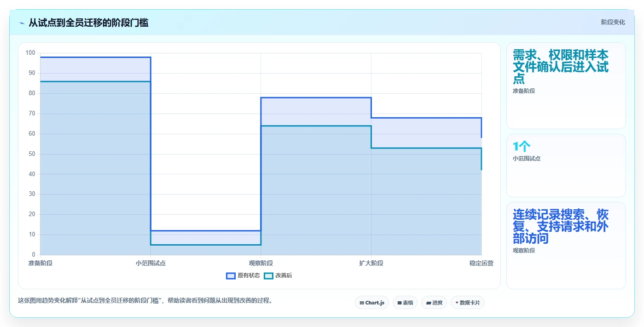Click the 需求、权限和样本文件 heading text
This screenshot has width=644, height=327.
coord(561,67)
